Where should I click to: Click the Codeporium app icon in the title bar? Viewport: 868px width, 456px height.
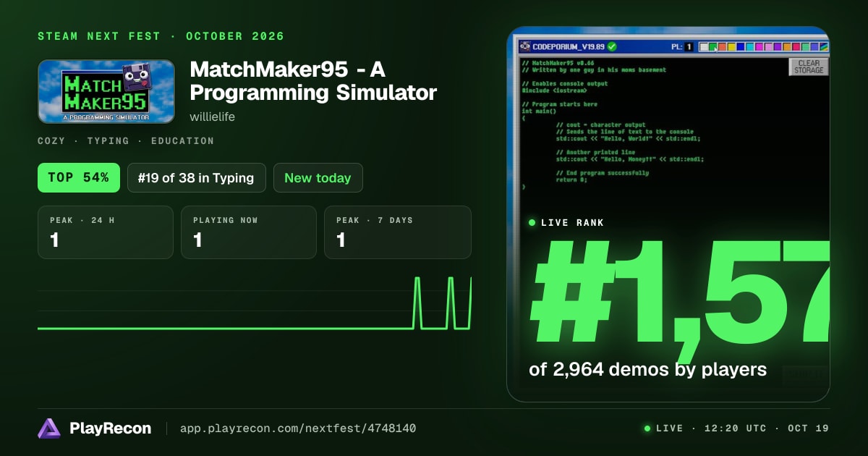pos(525,46)
